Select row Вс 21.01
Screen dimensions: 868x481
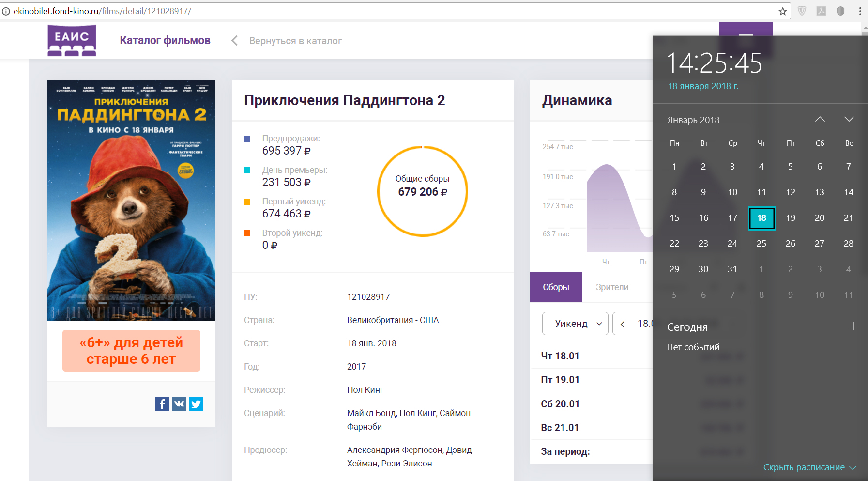pyautogui.click(x=592, y=428)
